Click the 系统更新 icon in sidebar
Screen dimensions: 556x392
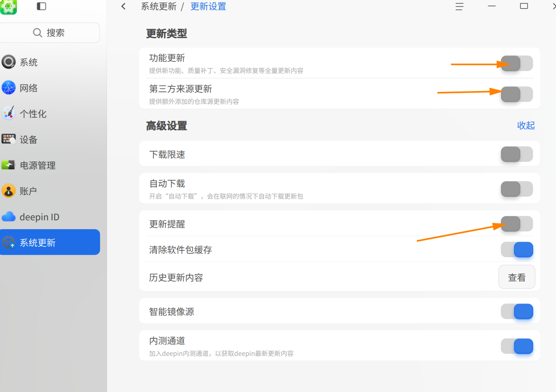click(x=9, y=243)
